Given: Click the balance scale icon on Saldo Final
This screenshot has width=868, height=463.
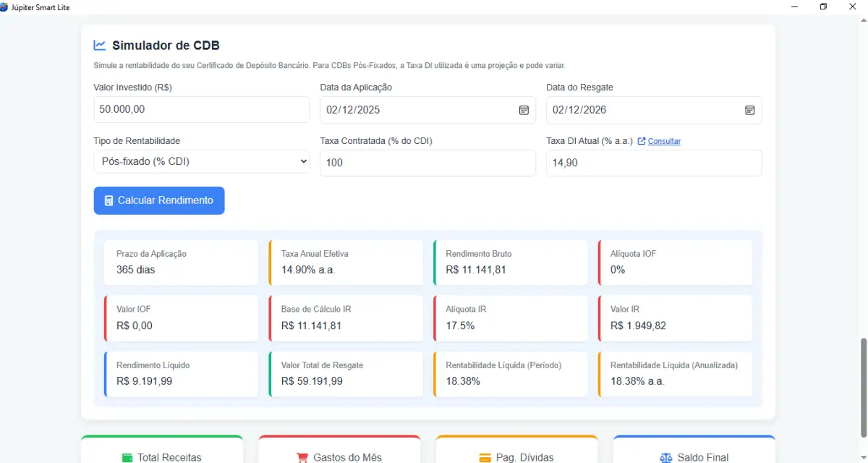Looking at the screenshot, I should tap(665, 457).
